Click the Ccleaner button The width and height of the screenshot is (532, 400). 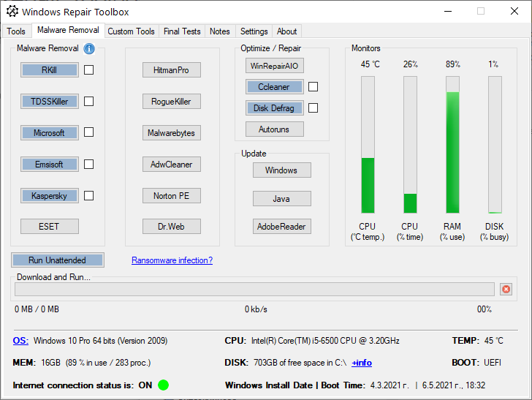point(275,87)
